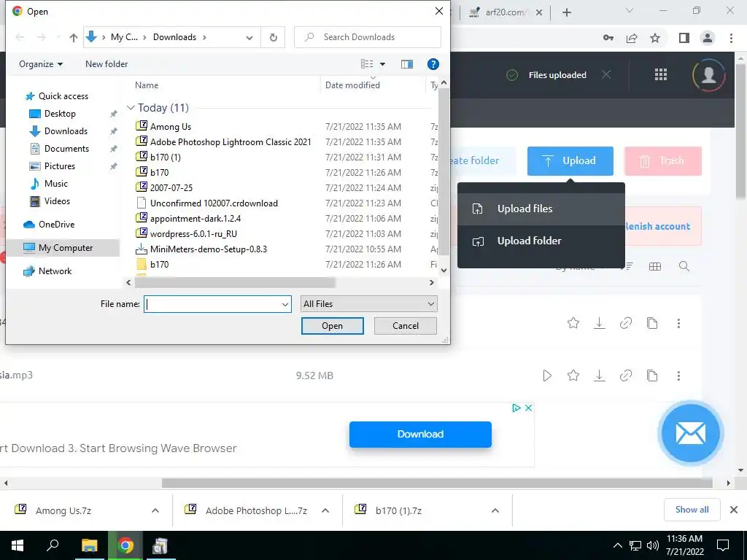Open the Organize menu
747x560 pixels.
pyautogui.click(x=41, y=64)
